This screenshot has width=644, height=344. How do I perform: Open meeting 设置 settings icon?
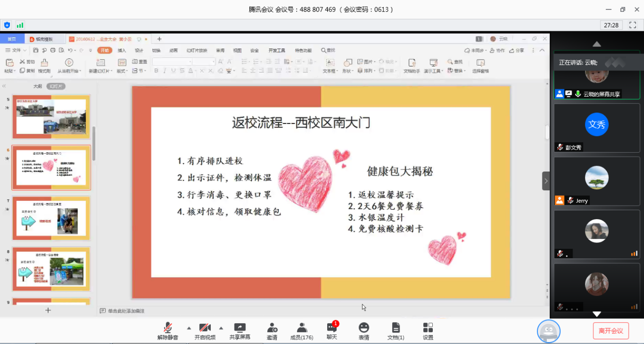(x=428, y=331)
